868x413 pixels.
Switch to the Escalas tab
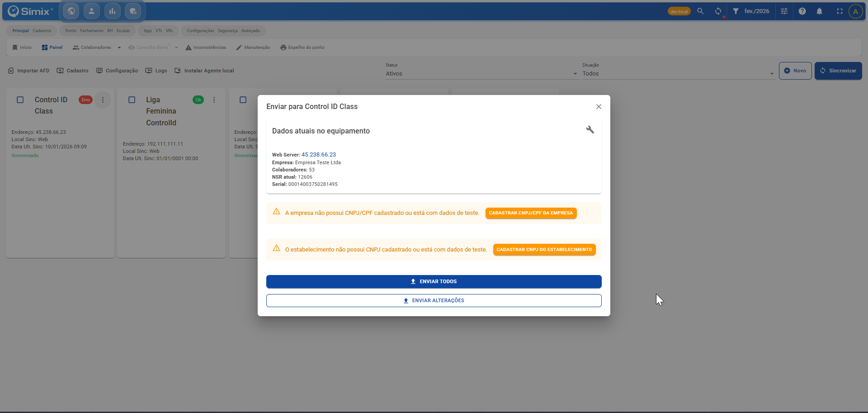click(123, 31)
